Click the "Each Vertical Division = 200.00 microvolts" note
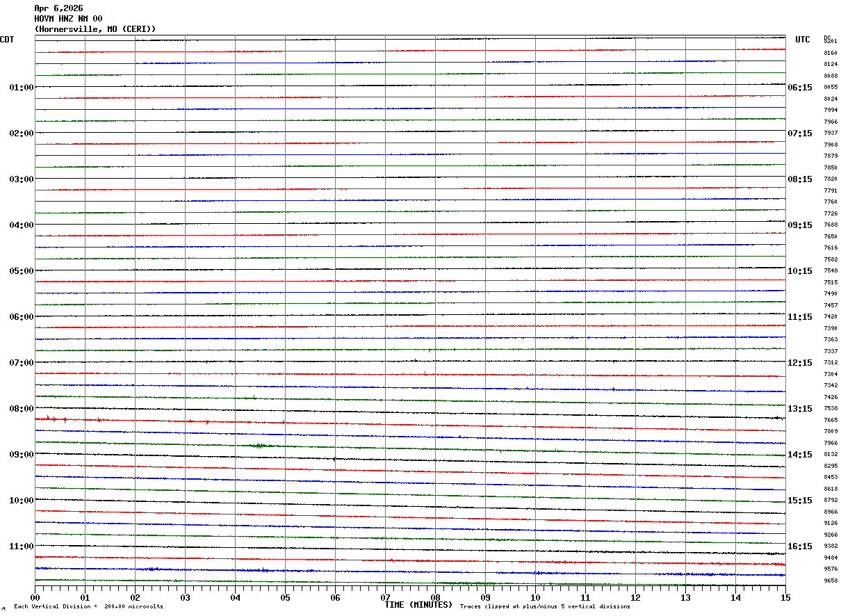This screenshot has width=841, height=616. point(88,607)
